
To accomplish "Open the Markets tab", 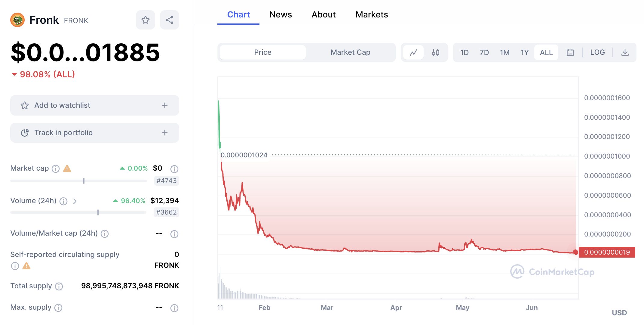I will click(372, 14).
